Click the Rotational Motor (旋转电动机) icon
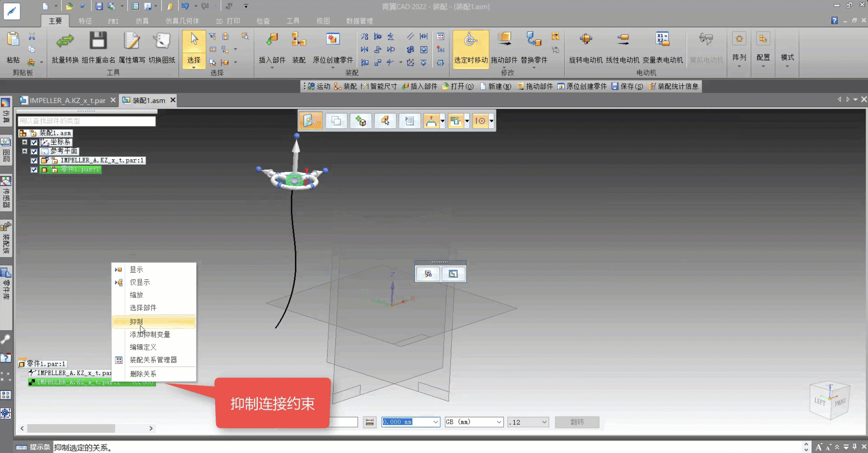The height and width of the screenshot is (453, 868). click(586, 39)
